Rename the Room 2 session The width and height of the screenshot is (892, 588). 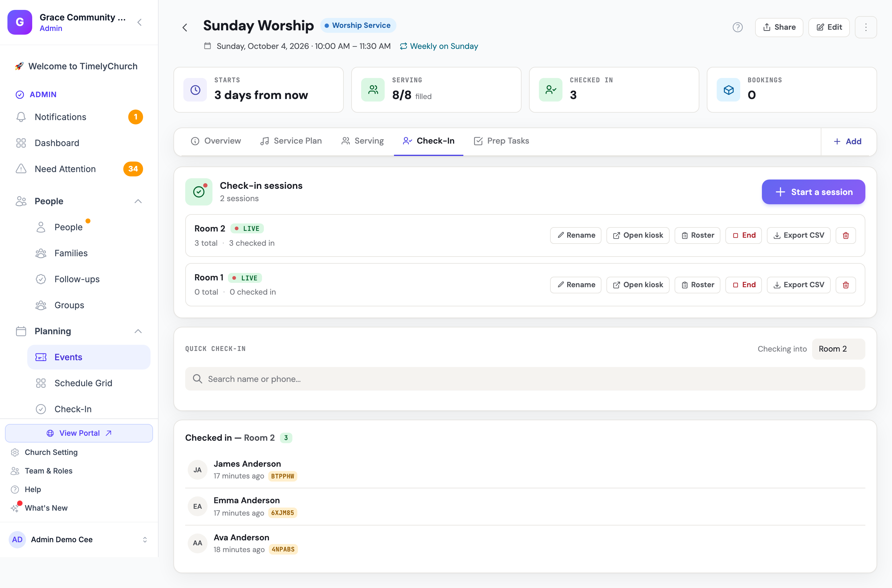point(576,236)
